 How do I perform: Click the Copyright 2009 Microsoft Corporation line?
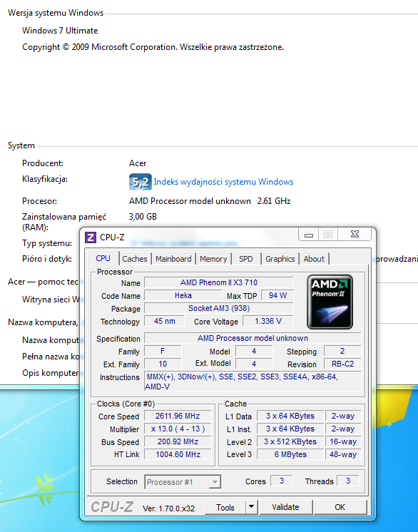(153, 47)
